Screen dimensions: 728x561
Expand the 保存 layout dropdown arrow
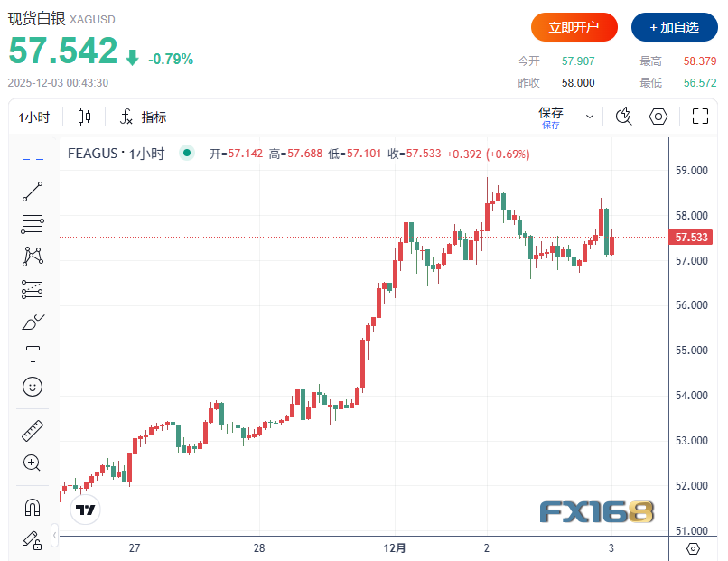(590, 117)
